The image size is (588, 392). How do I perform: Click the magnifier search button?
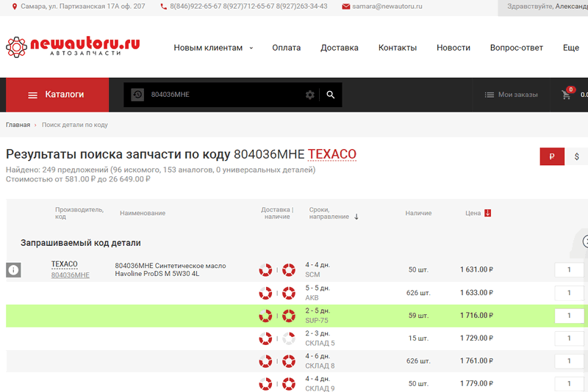[330, 95]
